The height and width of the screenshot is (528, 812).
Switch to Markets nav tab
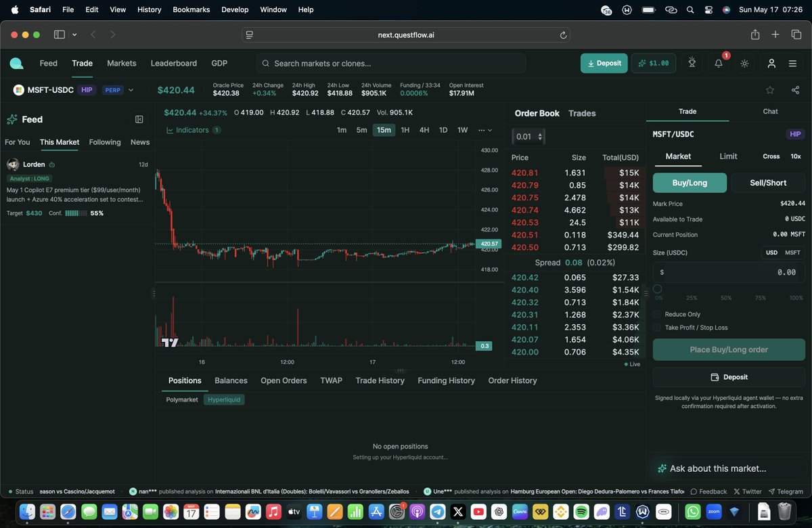(122, 63)
